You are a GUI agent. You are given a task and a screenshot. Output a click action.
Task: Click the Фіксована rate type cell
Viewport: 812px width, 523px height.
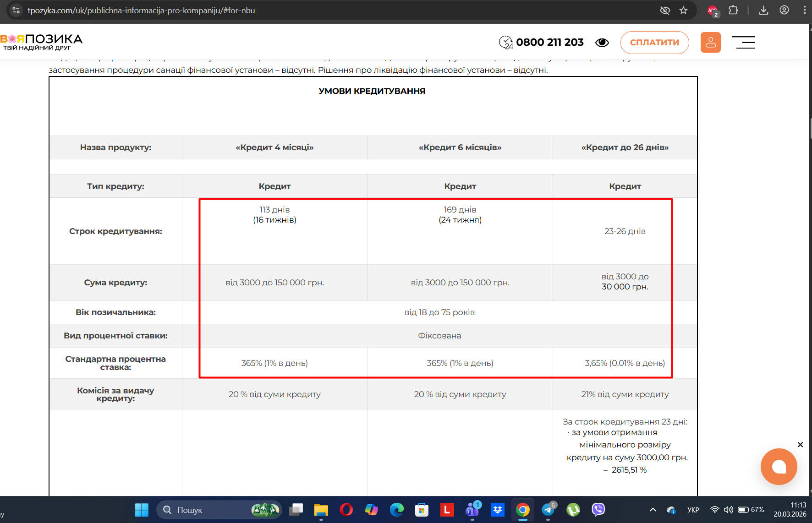click(x=439, y=336)
